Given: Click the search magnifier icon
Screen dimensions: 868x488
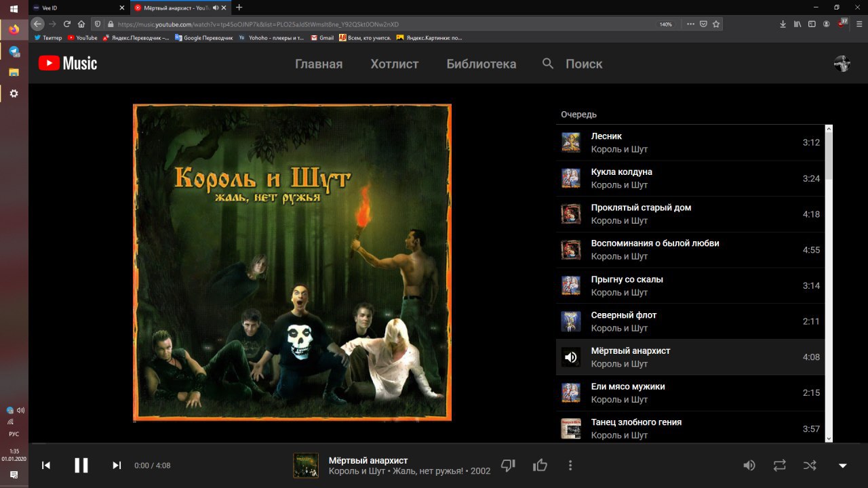Looking at the screenshot, I should pos(548,64).
